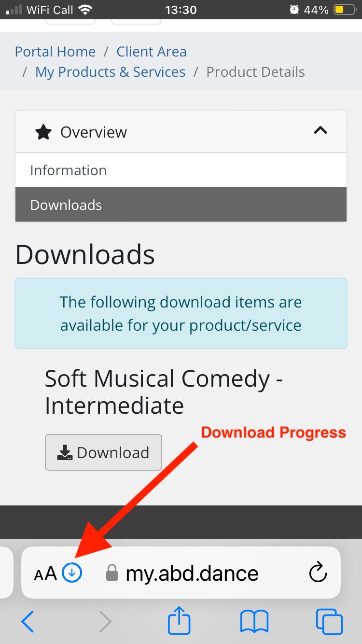This screenshot has height=644, width=362.
Task: Select the Downloads menu item
Action: click(66, 205)
